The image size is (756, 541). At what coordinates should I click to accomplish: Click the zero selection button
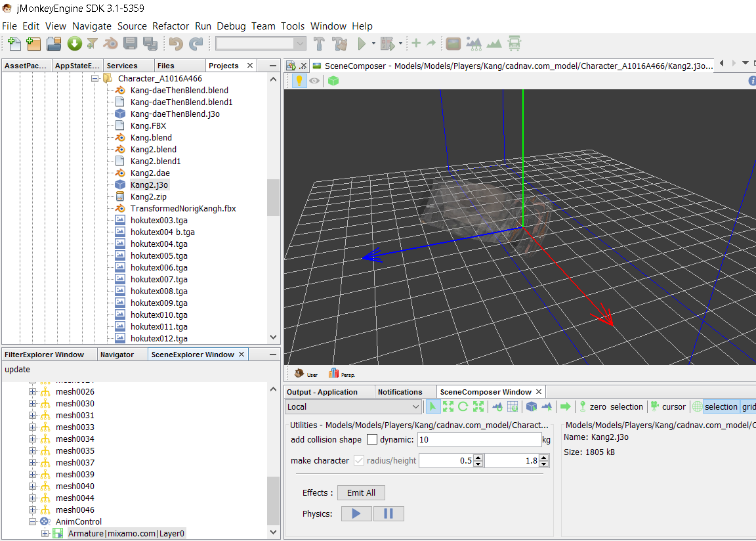pos(611,406)
